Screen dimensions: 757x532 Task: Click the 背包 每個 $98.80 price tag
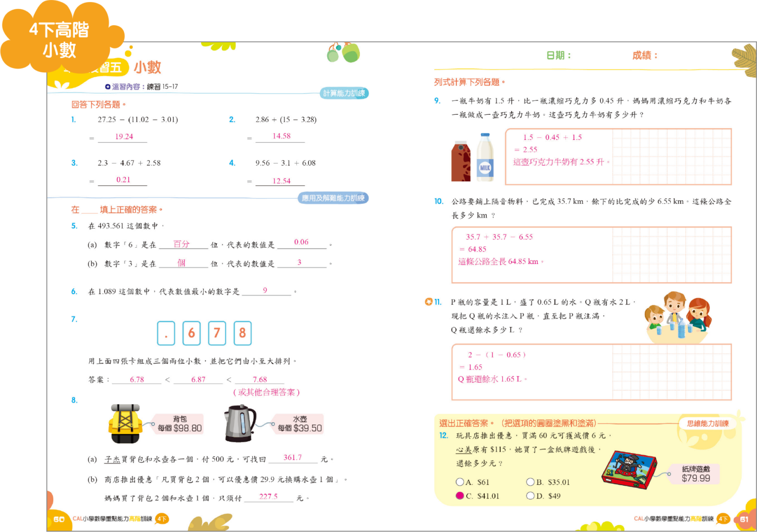pos(179,424)
